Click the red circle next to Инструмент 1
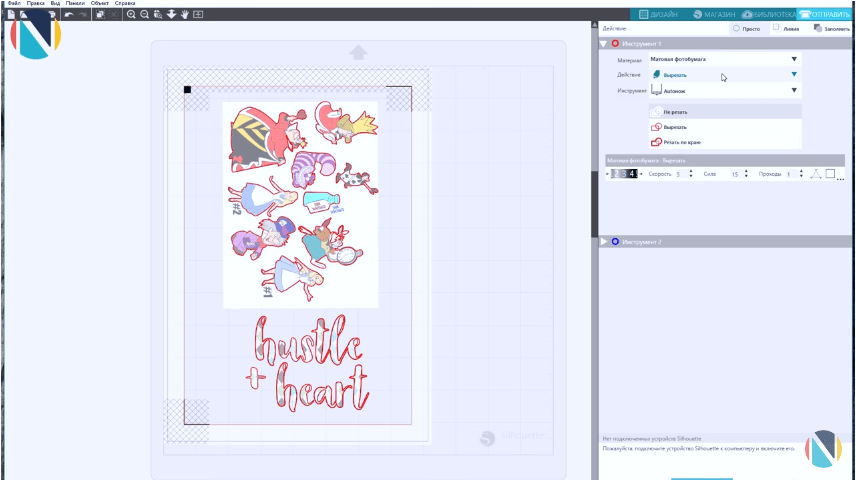This screenshot has height=480, width=856. pos(615,43)
